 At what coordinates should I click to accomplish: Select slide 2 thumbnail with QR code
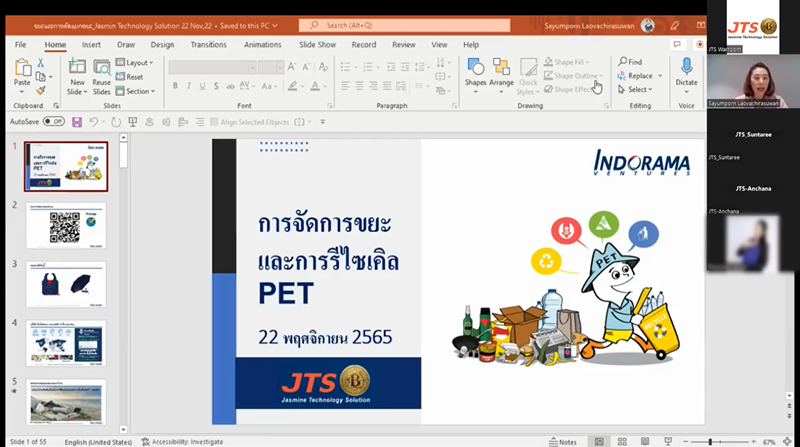[66, 226]
